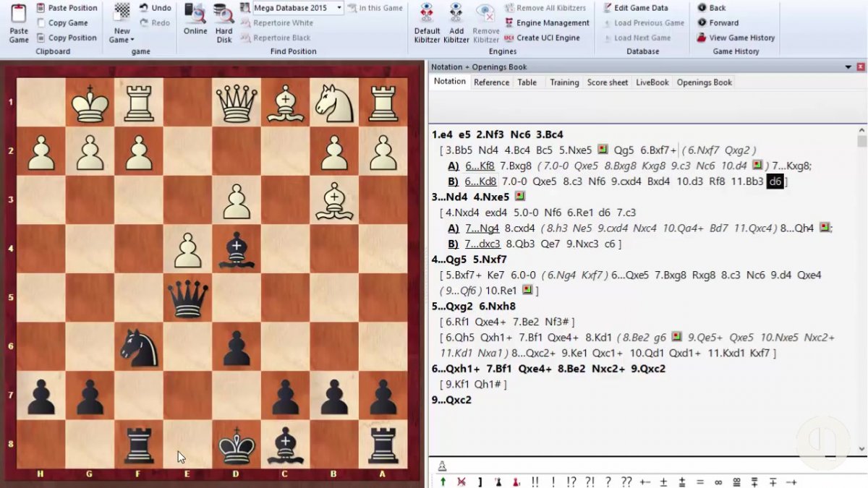Click the Paste Position icon
The width and height of the screenshot is (868, 488).
tap(41, 8)
